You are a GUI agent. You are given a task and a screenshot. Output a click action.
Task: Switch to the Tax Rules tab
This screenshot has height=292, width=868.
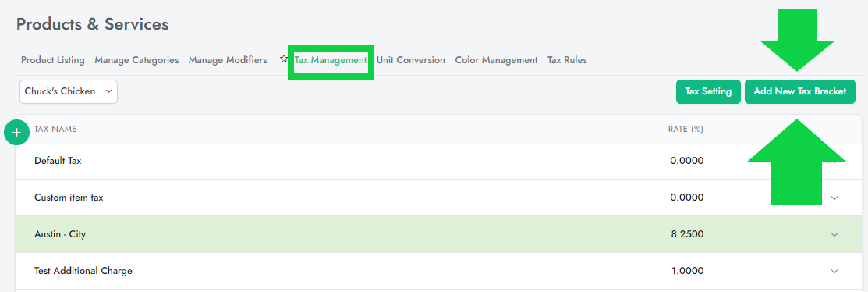coord(567,60)
